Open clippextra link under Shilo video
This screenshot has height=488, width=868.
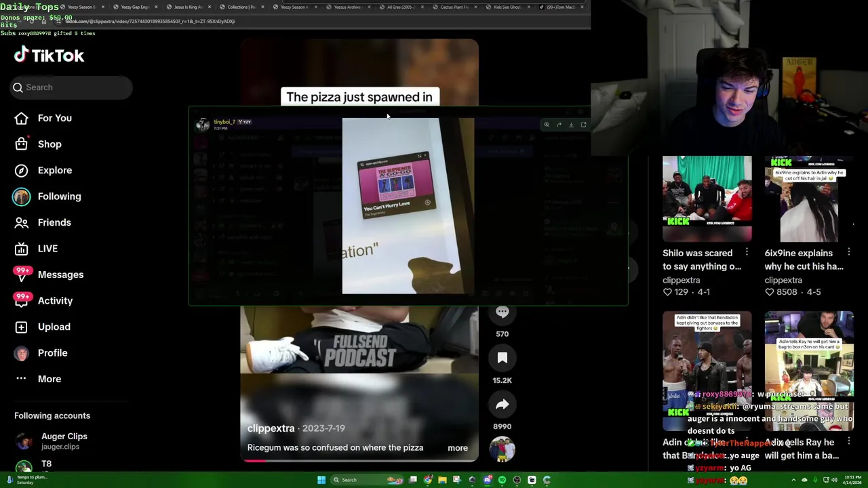pyautogui.click(x=681, y=280)
